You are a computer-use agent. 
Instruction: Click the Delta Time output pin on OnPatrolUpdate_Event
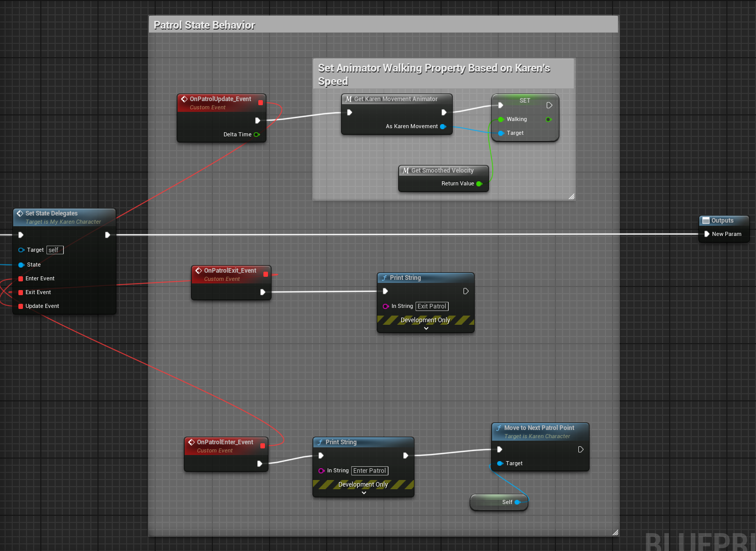click(x=257, y=134)
